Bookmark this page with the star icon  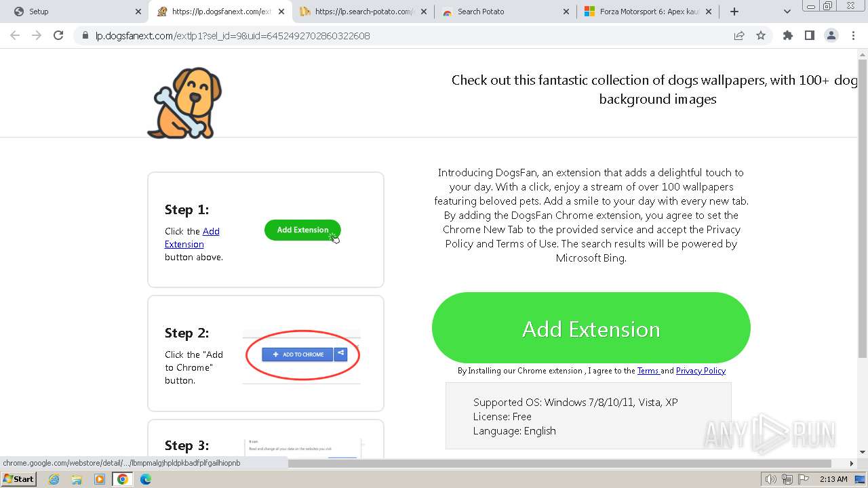point(761,36)
